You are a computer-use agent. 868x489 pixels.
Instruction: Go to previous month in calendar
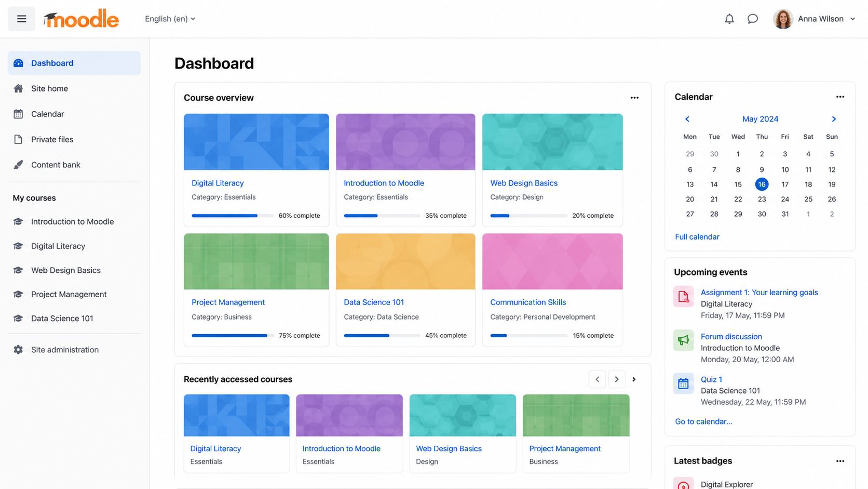tap(687, 119)
